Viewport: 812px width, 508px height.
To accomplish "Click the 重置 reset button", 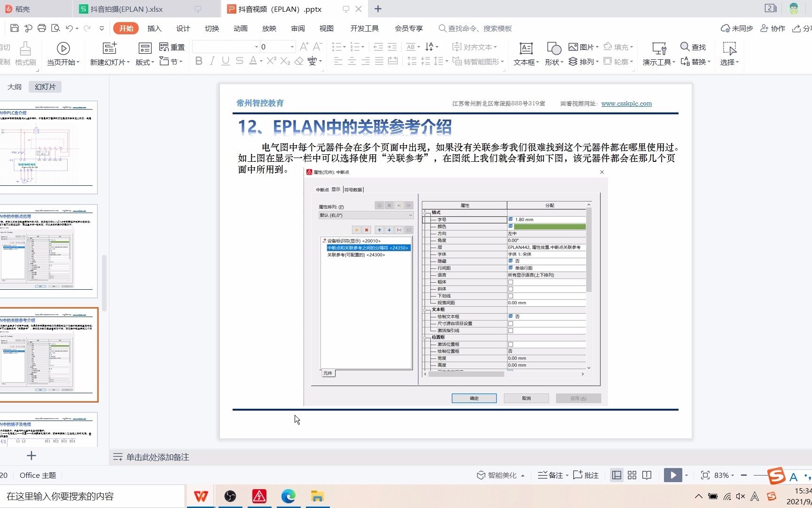I will point(172,47).
